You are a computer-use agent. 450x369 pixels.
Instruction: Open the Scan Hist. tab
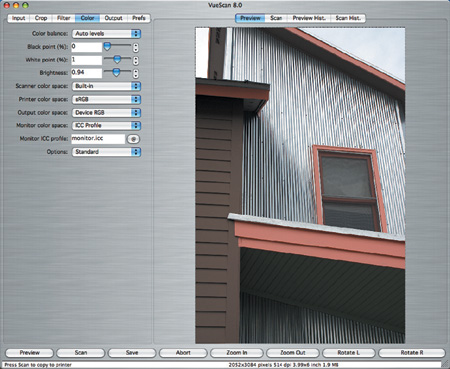[348, 18]
